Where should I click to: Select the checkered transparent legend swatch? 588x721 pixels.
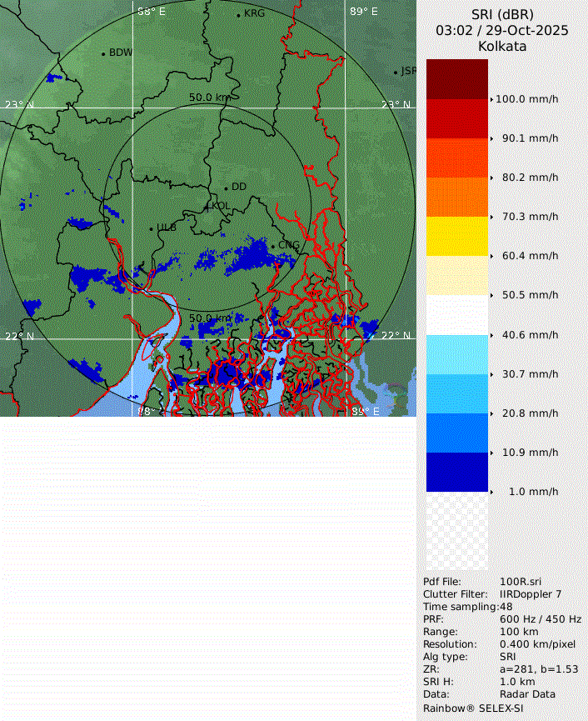(456, 531)
